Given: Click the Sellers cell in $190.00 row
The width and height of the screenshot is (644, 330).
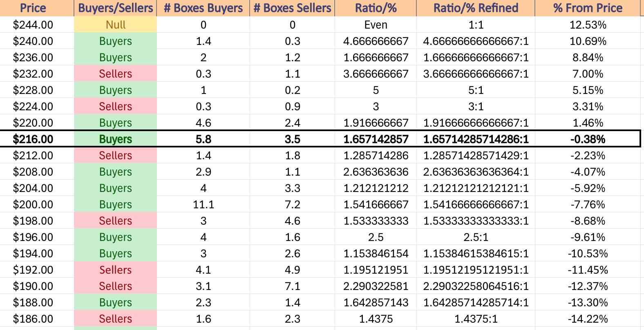Looking at the screenshot, I should point(116,286).
